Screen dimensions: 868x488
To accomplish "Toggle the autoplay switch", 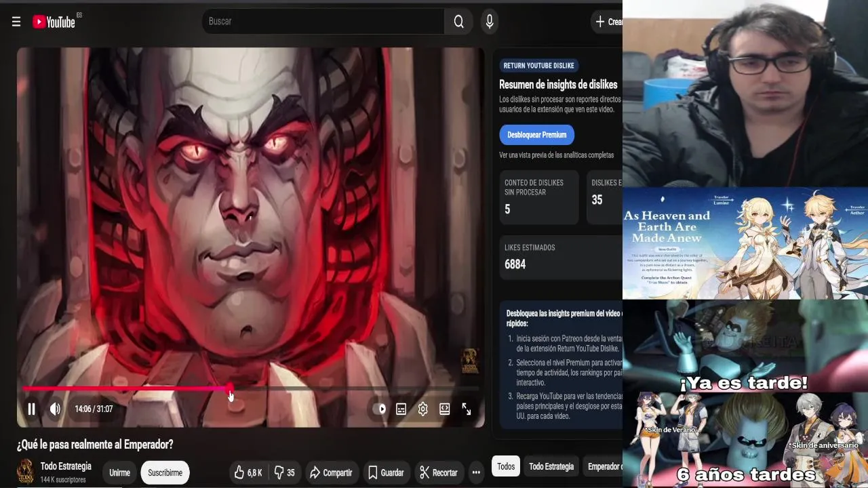I will point(380,409).
